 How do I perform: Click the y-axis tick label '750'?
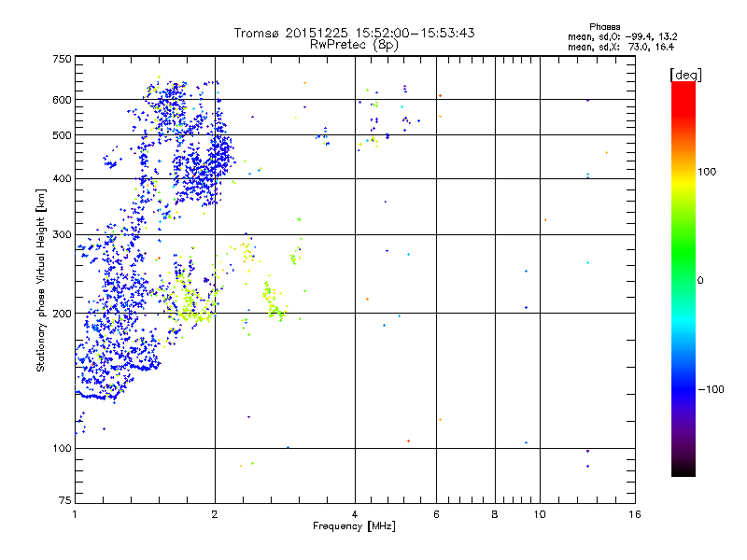point(62,59)
